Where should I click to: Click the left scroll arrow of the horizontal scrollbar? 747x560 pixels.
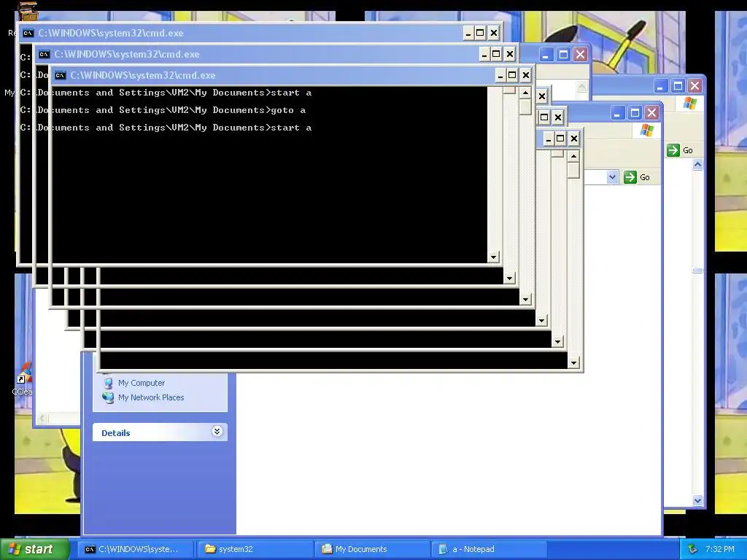[42, 418]
